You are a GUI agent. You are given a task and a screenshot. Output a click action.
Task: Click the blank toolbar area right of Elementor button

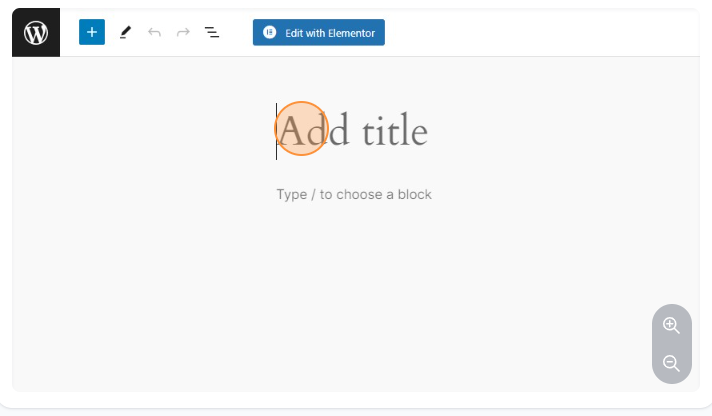point(540,33)
